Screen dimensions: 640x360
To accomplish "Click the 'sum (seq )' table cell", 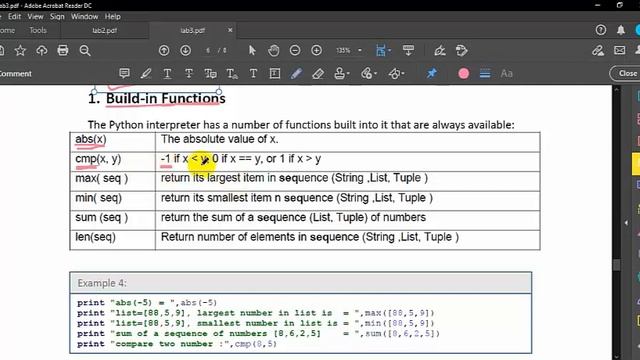I will coord(113,220).
